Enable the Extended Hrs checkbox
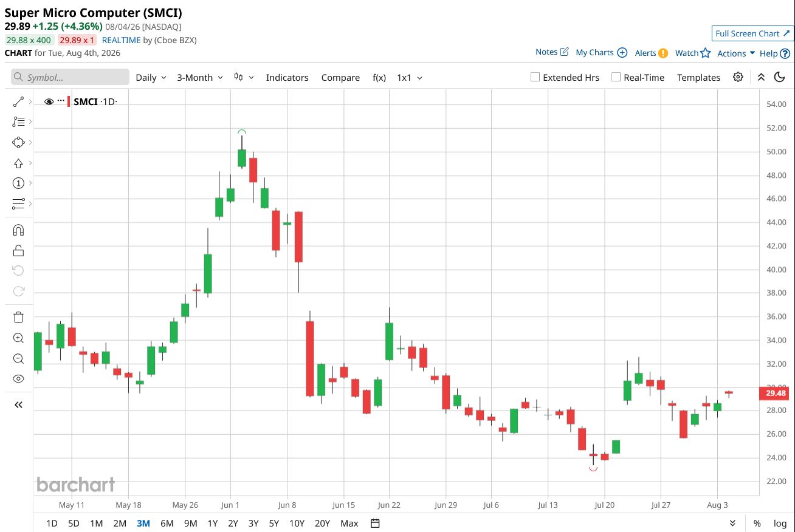The height and width of the screenshot is (532, 795). (x=535, y=77)
